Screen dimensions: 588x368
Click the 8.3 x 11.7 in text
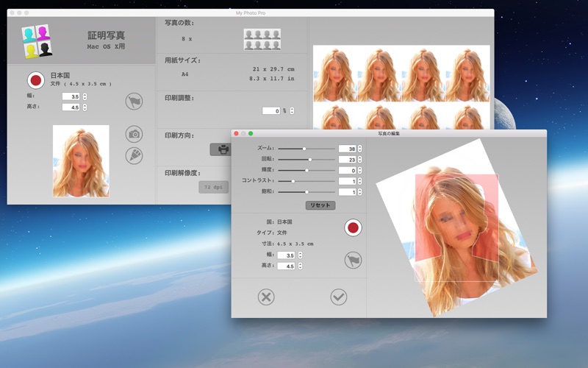[x=272, y=79]
